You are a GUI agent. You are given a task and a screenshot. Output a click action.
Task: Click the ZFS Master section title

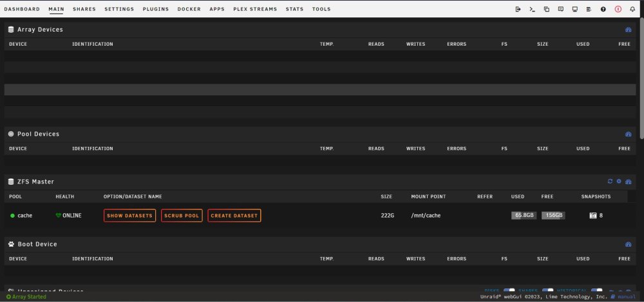point(35,182)
